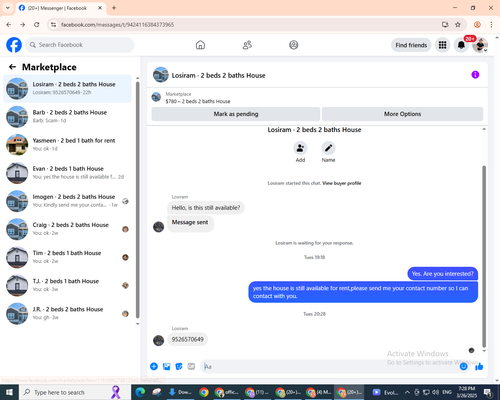Choose a GIF in composer

191,367
